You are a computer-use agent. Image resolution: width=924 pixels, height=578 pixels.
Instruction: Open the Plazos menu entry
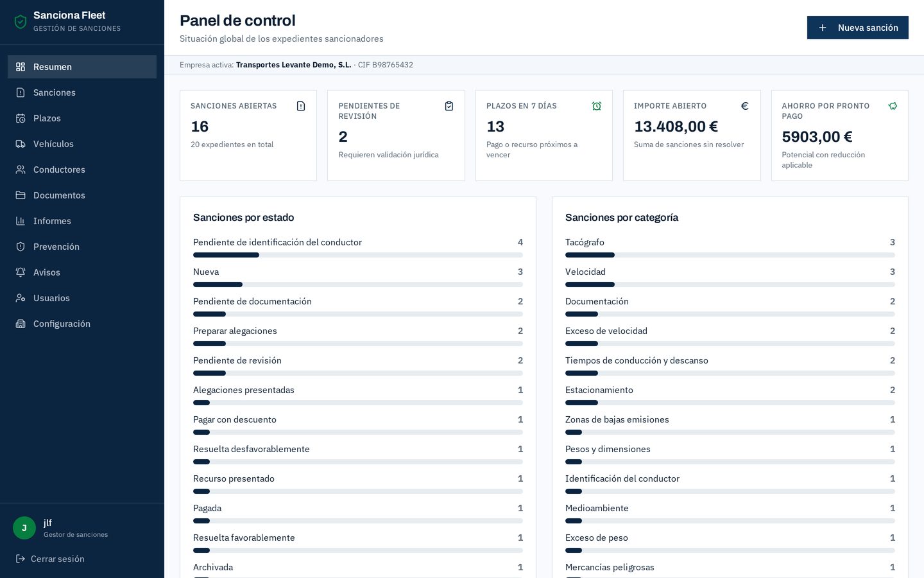pos(82,118)
